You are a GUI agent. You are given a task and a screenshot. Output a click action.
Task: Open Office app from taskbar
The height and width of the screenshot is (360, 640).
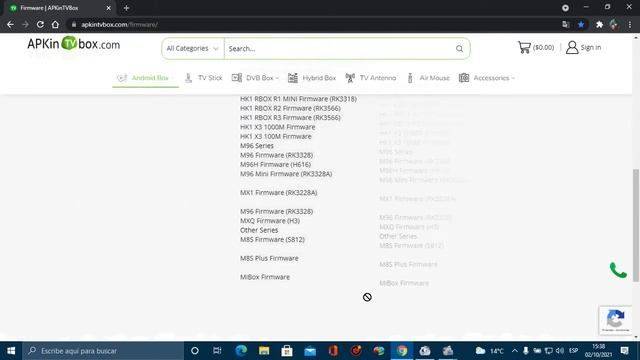point(333,351)
